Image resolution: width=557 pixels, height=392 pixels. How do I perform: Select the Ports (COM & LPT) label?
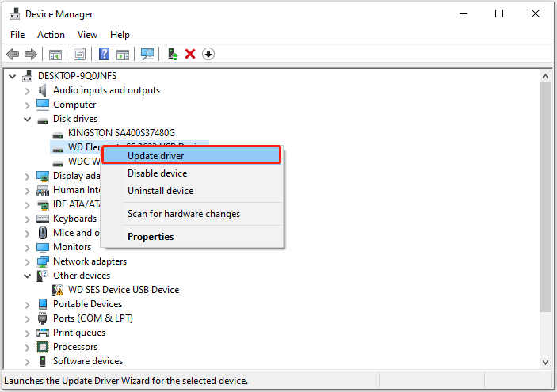click(x=93, y=318)
